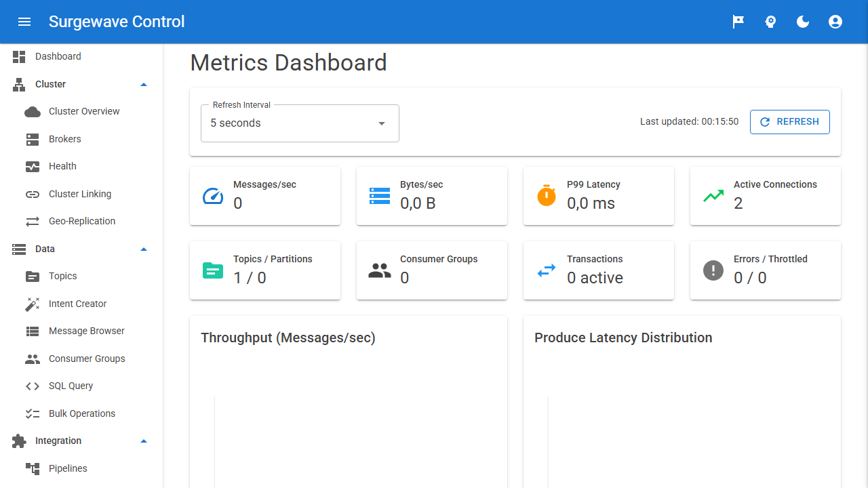
Task: Click the Cluster Linking chain icon
Action: 33,195
